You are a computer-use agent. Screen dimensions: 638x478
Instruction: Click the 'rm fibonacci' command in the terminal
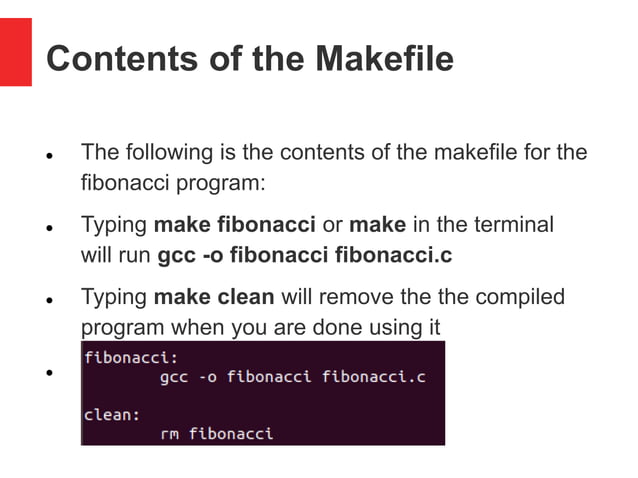(x=216, y=433)
